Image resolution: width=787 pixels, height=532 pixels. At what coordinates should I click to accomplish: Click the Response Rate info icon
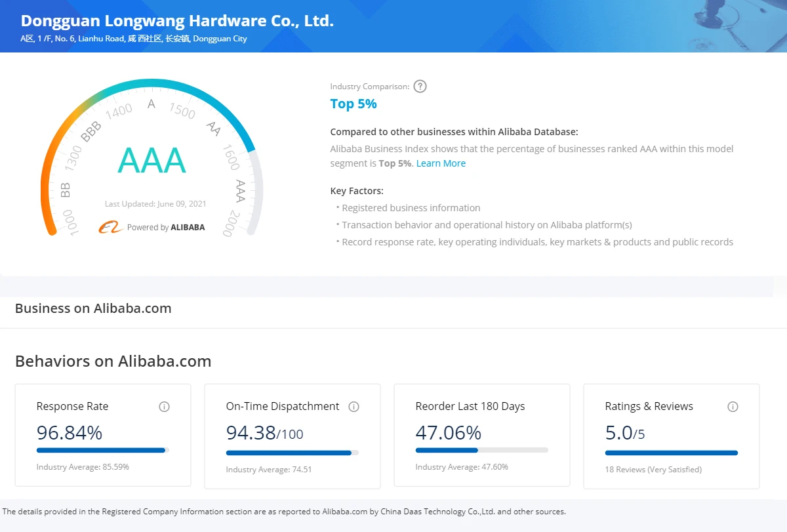pos(165,407)
